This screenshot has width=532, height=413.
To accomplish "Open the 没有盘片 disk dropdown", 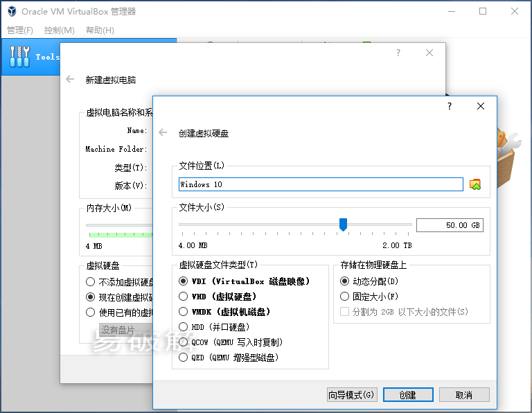I will click(x=126, y=330).
